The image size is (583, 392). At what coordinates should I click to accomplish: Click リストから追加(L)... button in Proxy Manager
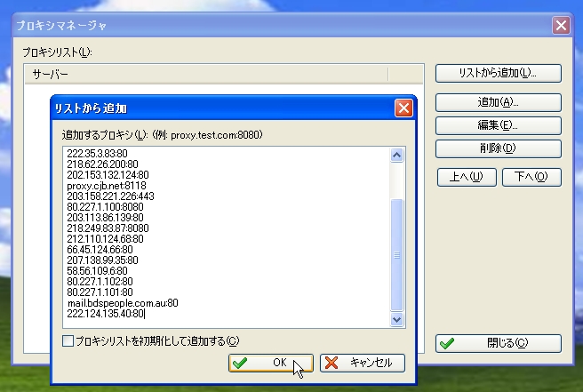[x=499, y=73]
